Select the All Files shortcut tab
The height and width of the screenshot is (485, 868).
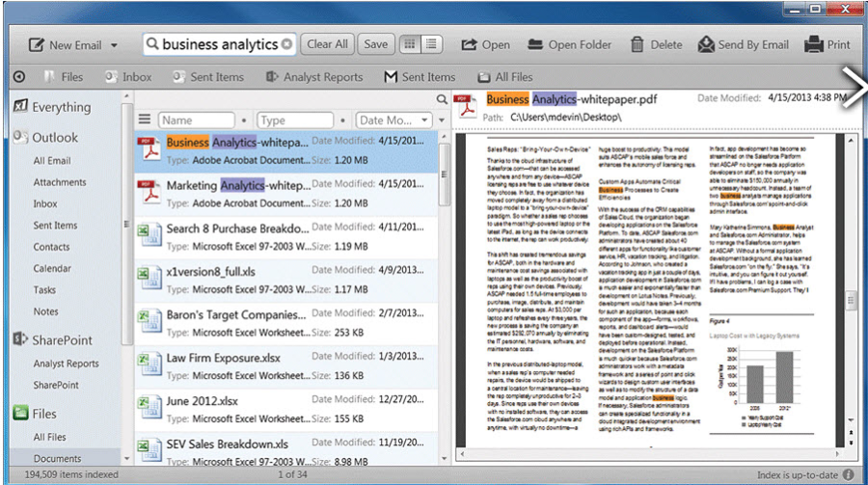(x=504, y=77)
